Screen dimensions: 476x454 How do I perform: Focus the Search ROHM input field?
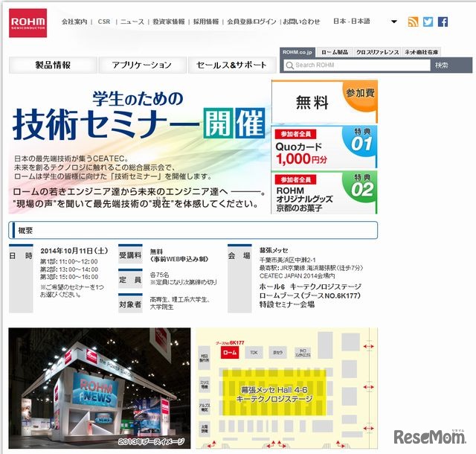pyautogui.click(x=357, y=65)
